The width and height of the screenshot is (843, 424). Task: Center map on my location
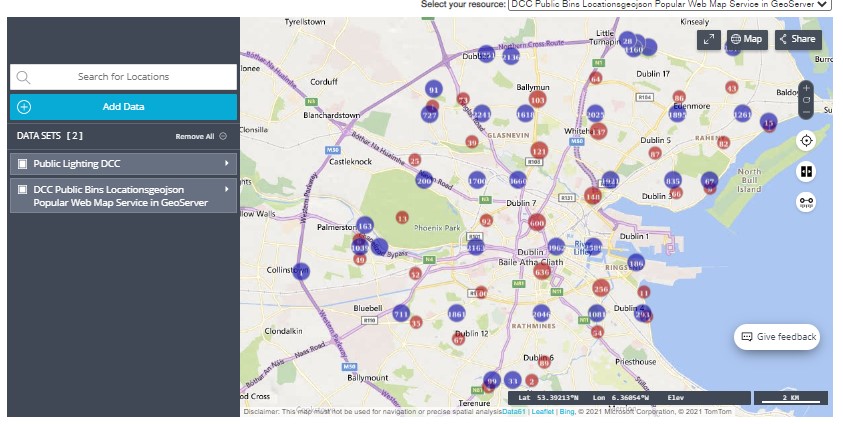pyautogui.click(x=806, y=141)
